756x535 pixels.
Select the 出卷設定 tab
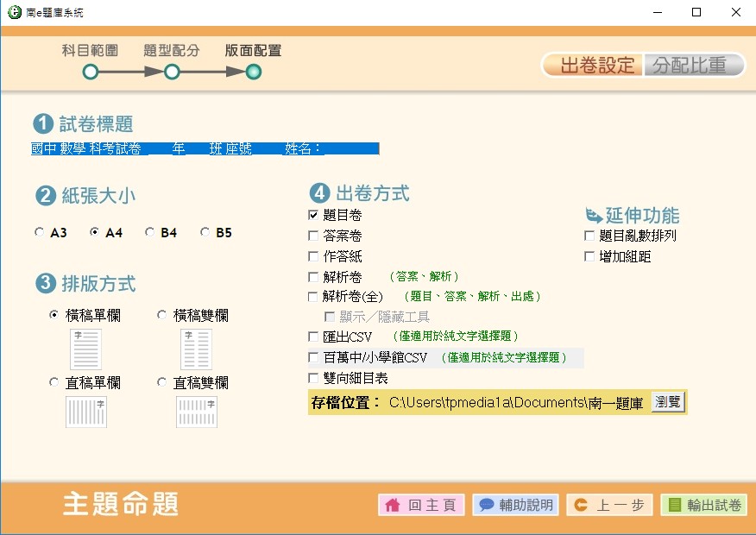pyautogui.click(x=594, y=66)
